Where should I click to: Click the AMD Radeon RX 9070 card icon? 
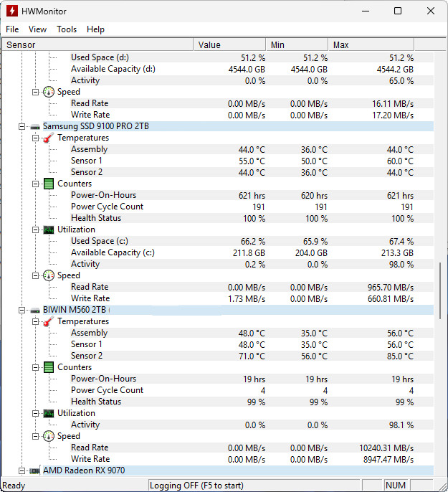[x=34, y=470]
